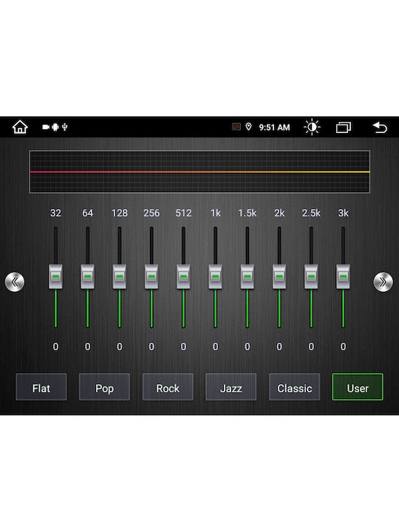Select the Pop equalizer preset
The width and height of the screenshot is (399, 532).
click(104, 387)
